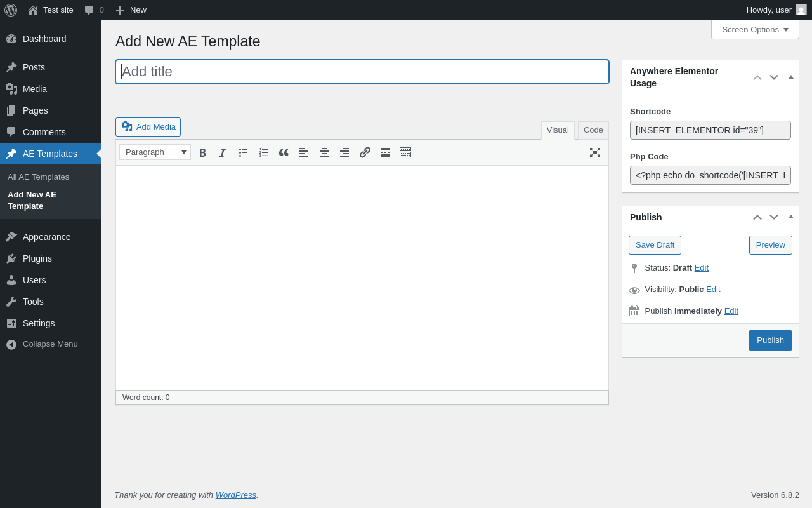
Task: Click the blue Publish button
Action: 770,340
